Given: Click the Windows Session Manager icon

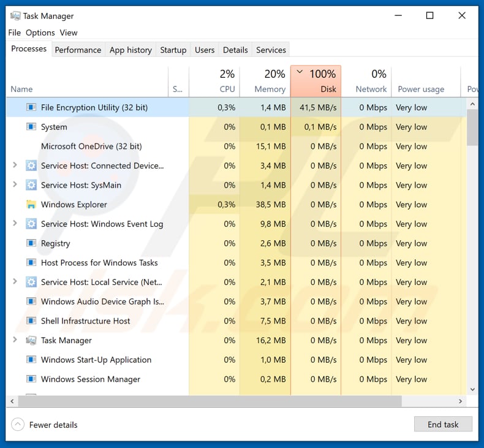Looking at the screenshot, I should 31,379.
